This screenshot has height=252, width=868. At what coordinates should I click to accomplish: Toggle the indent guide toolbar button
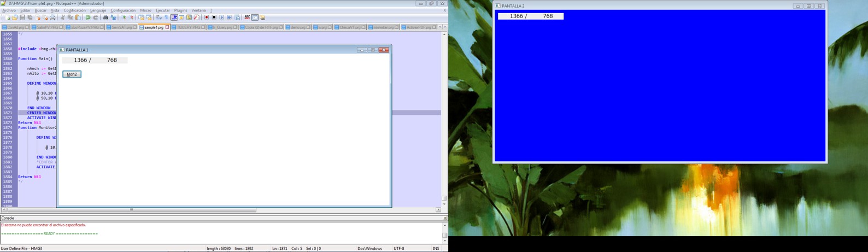click(174, 17)
